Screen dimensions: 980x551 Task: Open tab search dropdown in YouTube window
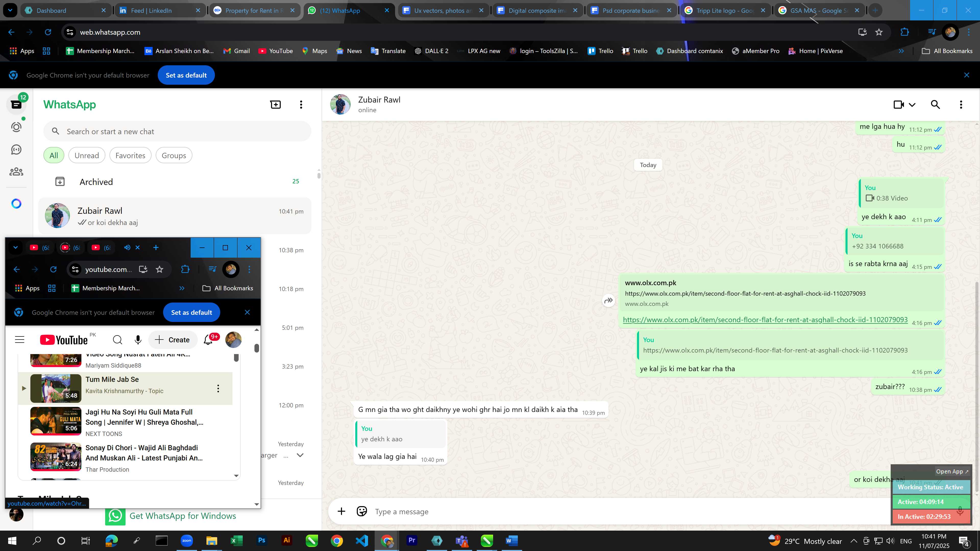point(15,247)
